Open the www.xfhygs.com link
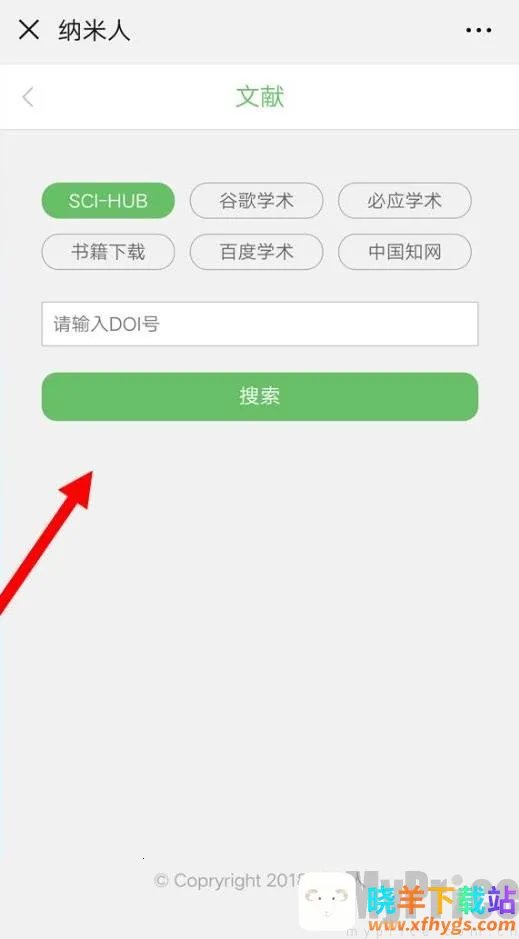This screenshot has width=519, height=939. [x=441, y=926]
